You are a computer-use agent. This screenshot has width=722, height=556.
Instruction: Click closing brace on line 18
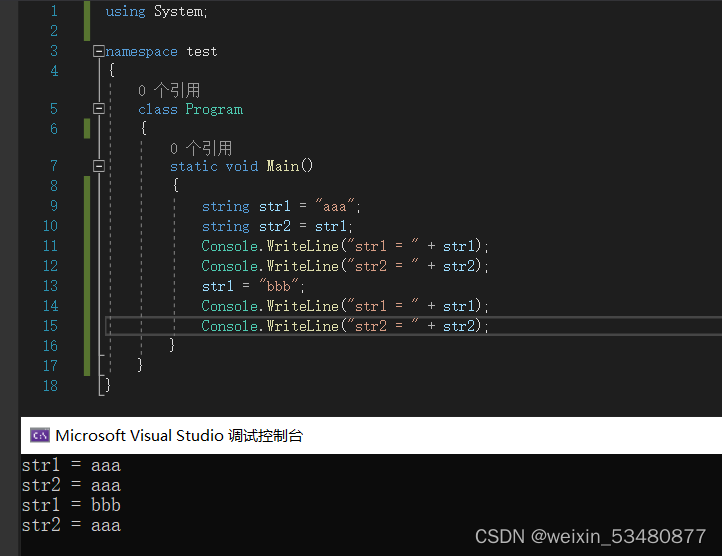click(x=108, y=385)
